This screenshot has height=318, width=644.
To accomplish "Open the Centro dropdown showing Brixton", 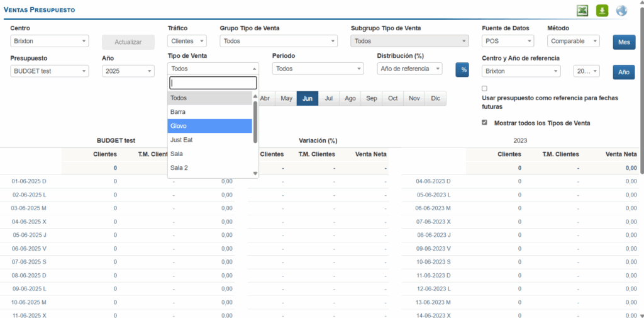I will click(x=50, y=42).
